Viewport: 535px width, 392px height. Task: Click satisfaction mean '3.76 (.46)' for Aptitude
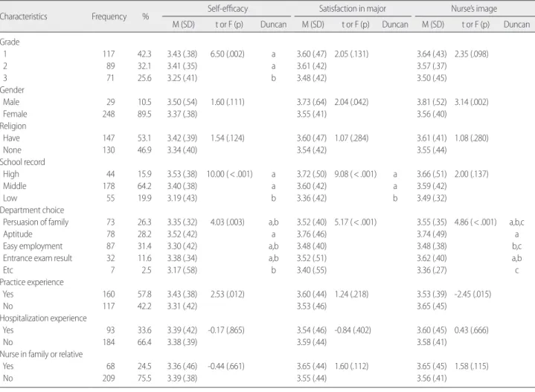pyautogui.click(x=312, y=234)
